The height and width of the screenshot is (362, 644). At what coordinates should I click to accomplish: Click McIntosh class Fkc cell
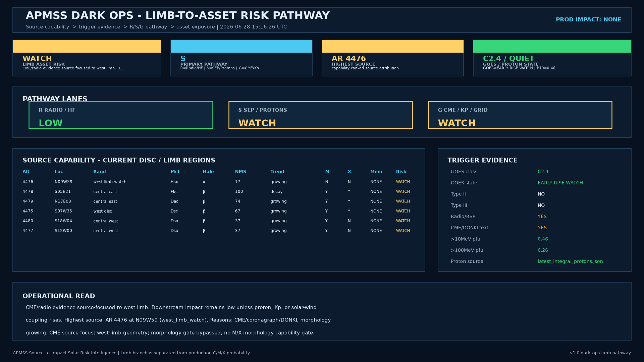(174, 191)
